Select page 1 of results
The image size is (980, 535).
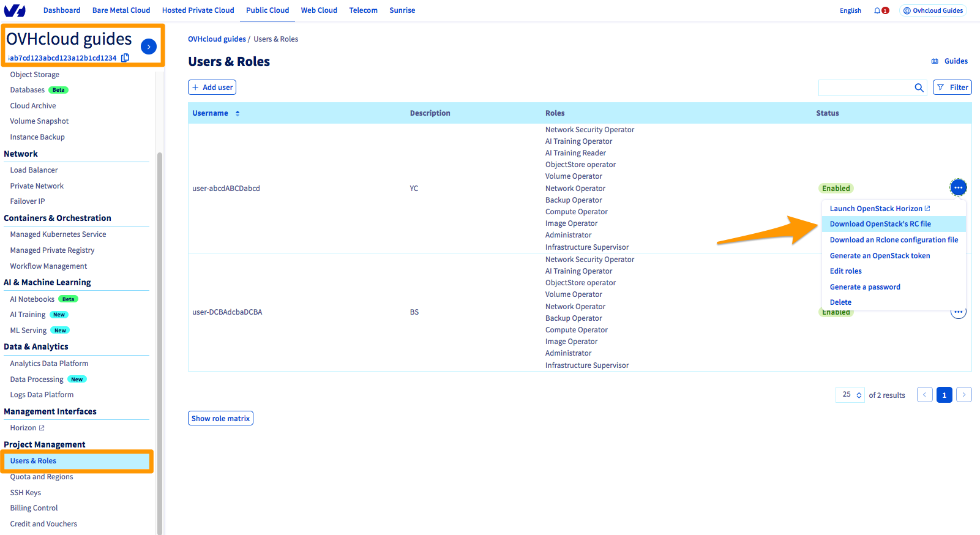[x=944, y=395]
